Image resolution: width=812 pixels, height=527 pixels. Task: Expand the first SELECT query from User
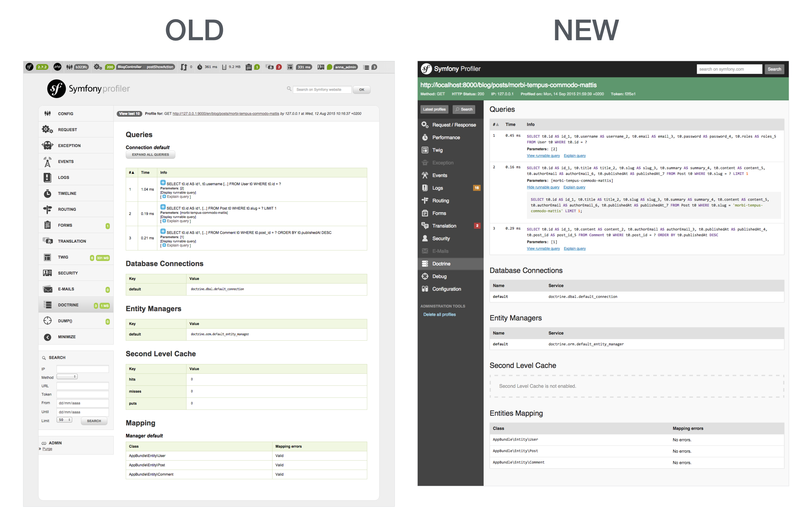point(163,182)
